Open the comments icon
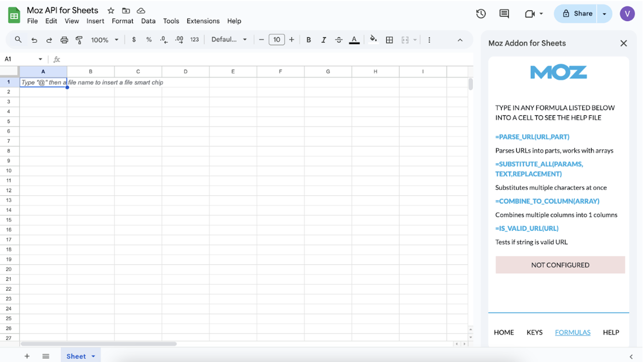644x362 pixels. [x=504, y=14]
